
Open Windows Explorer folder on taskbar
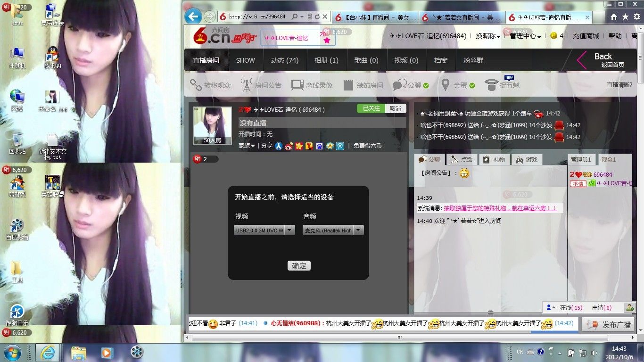click(78, 352)
